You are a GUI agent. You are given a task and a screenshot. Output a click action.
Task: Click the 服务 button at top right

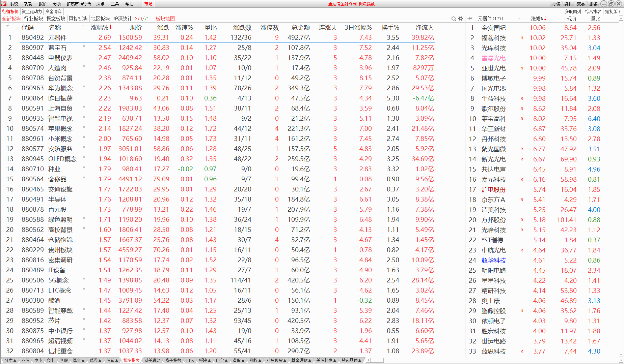593,4
